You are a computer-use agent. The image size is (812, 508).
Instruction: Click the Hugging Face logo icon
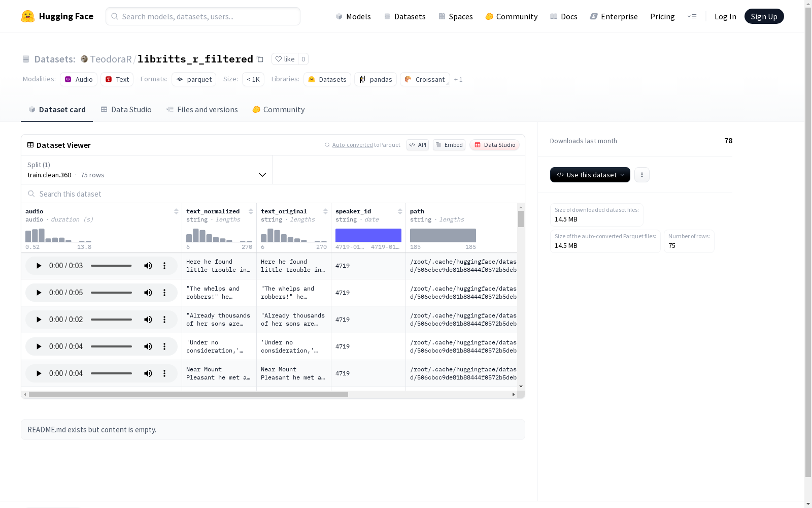coord(28,16)
